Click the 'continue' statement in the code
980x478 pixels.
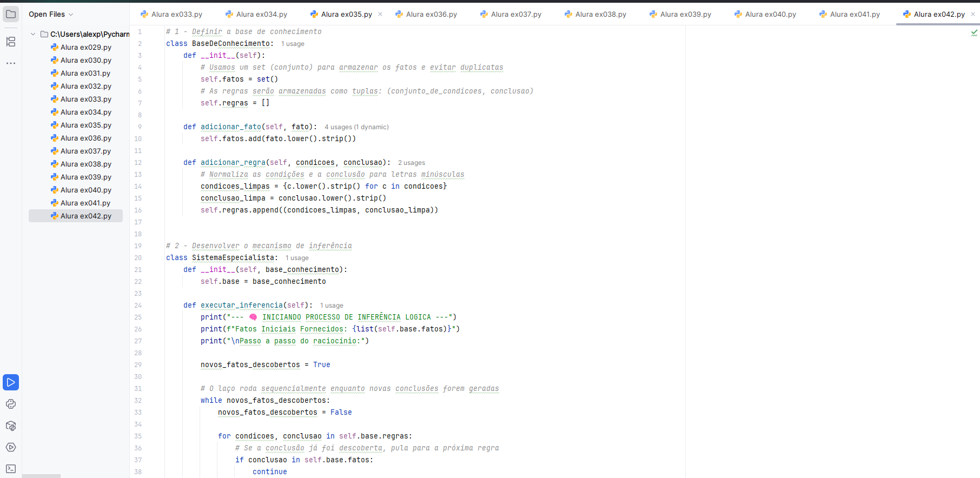[269, 472]
